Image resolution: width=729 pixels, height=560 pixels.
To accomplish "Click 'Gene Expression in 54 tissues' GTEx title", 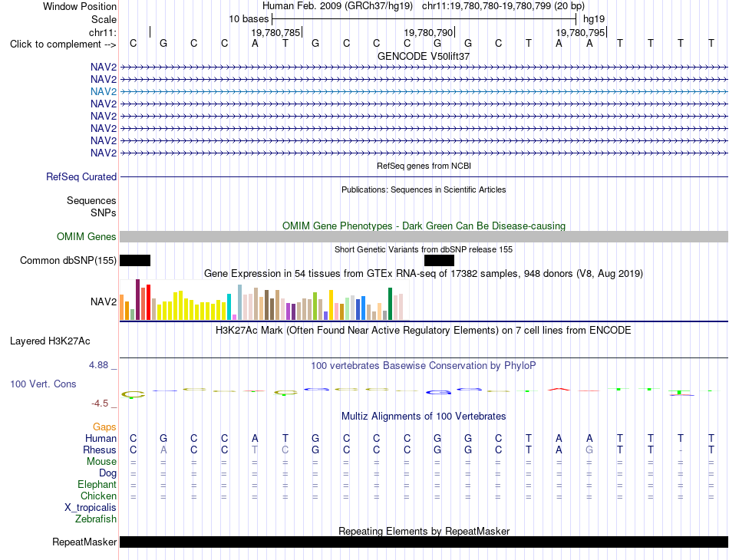I will click(424, 273).
